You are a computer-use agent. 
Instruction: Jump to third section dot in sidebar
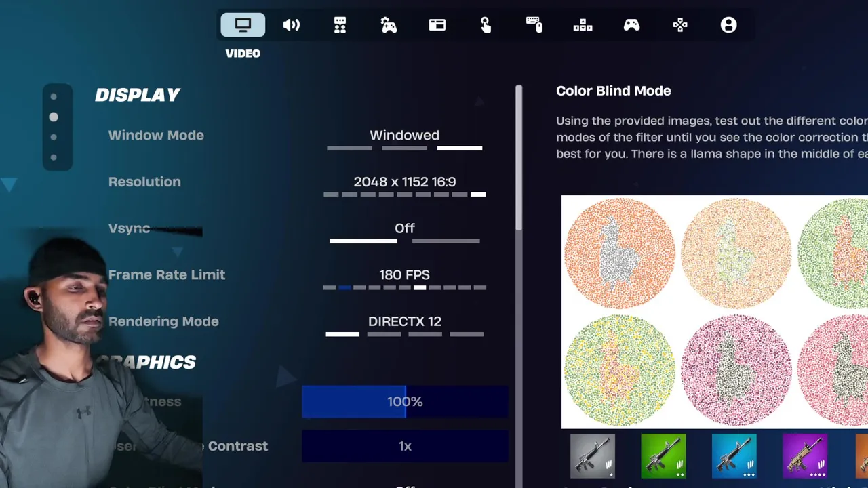click(x=54, y=137)
